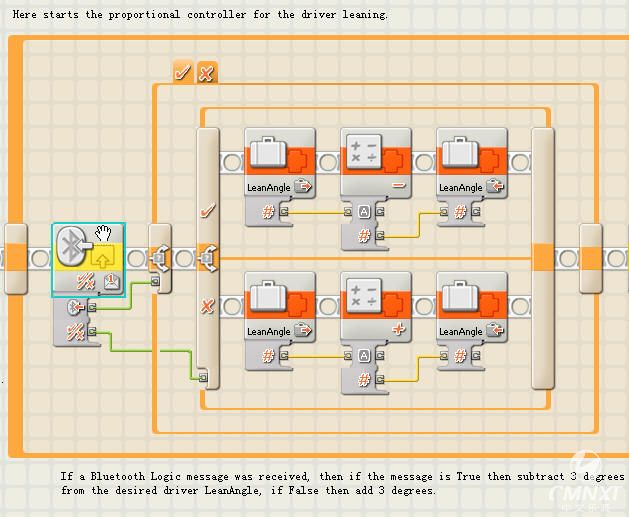The width and height of the screenshot is (629, 517).
Task: Click the write arrow icon beside lower-right LeanAngle label
Action: click(x=495, y=331)
